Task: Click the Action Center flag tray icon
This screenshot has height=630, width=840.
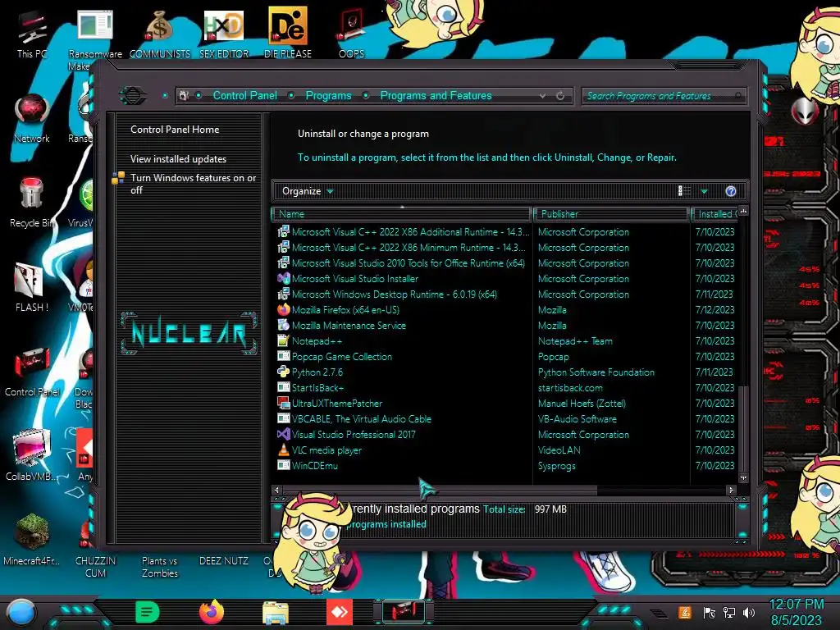Action: 710,612
